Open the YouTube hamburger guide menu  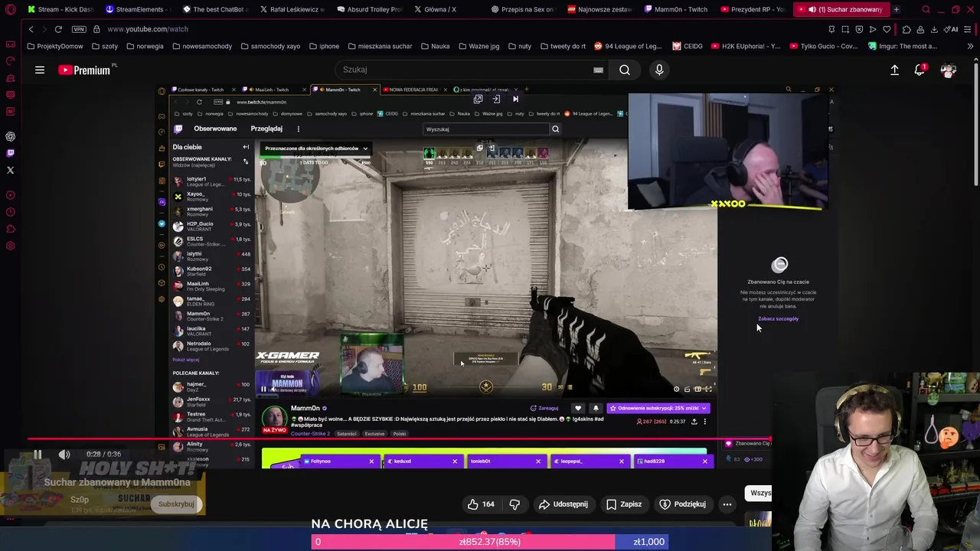coord(39,70)
